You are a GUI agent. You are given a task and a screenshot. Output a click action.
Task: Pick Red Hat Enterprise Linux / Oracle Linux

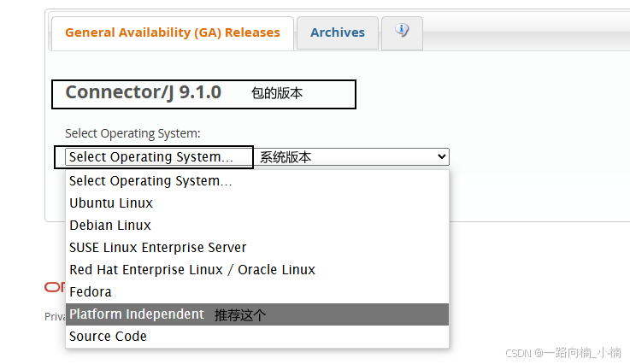click(257, 270)
